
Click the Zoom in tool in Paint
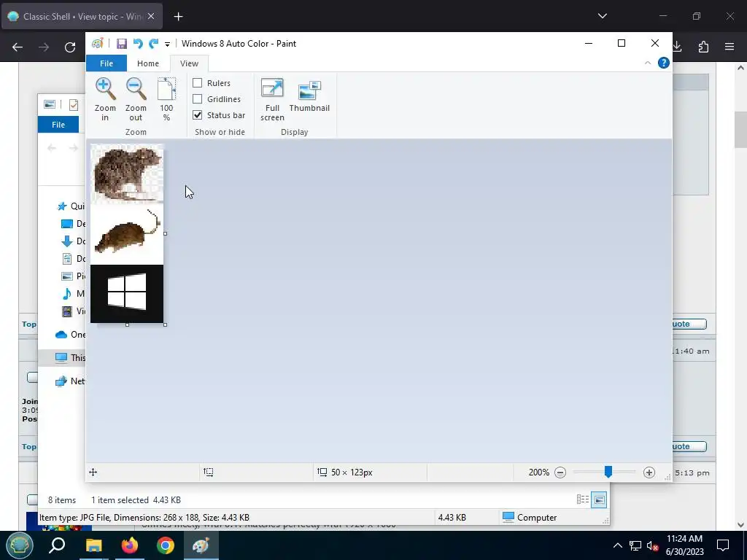click(x=105, y=99)
